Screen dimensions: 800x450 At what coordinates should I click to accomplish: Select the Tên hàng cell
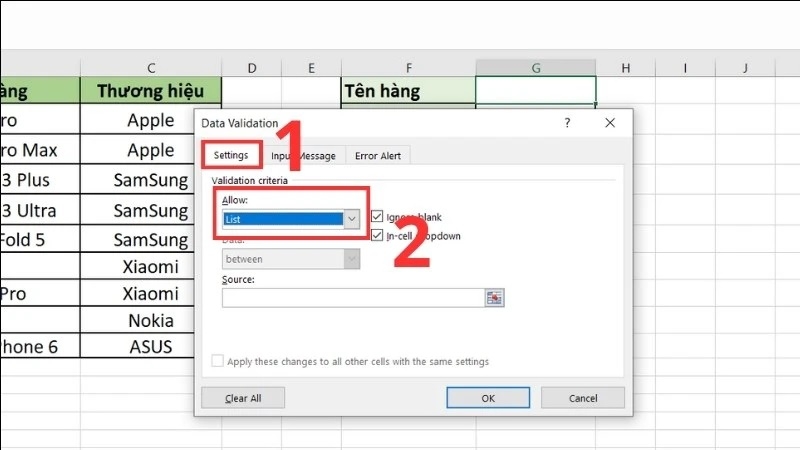(408, 91)
